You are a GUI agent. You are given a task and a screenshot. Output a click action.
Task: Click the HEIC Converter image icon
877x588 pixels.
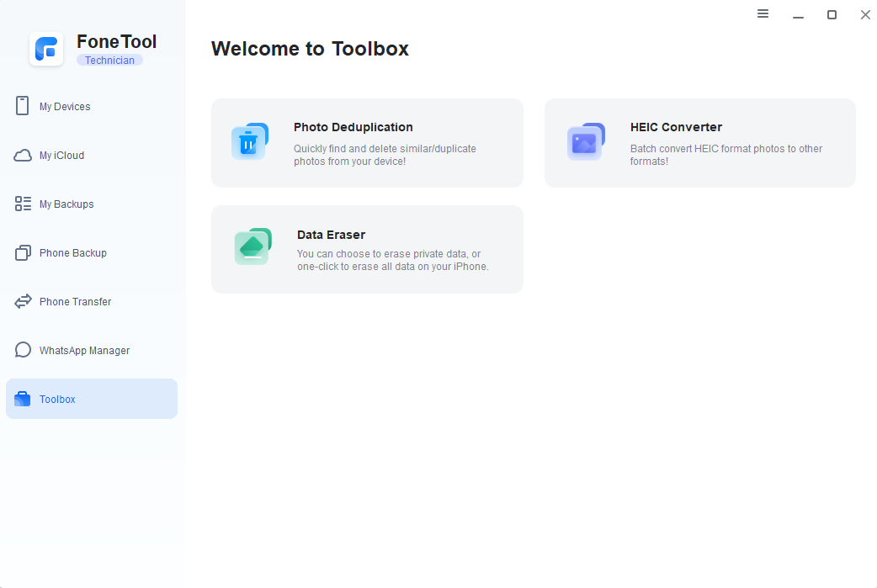point(586,142)
